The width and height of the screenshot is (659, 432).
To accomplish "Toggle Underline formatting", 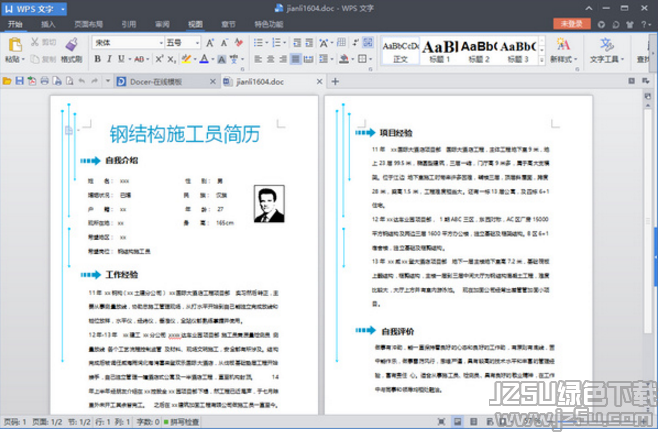I will pos(121,59).
